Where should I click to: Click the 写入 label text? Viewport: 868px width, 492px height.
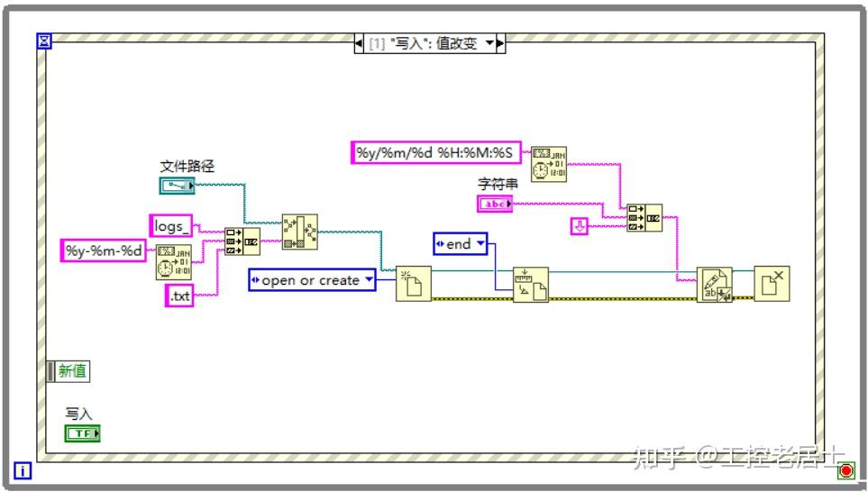point(78,414)
